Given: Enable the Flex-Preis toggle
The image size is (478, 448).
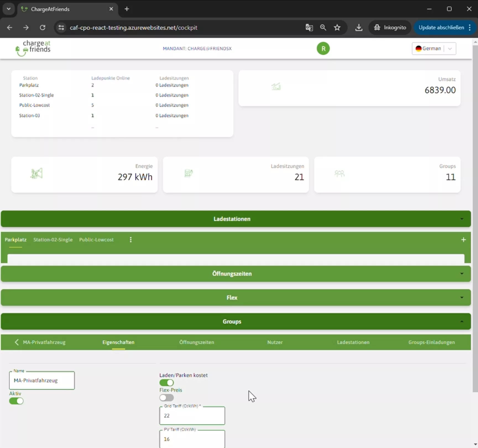Looking at the screenshot, I should coord(166,398).
